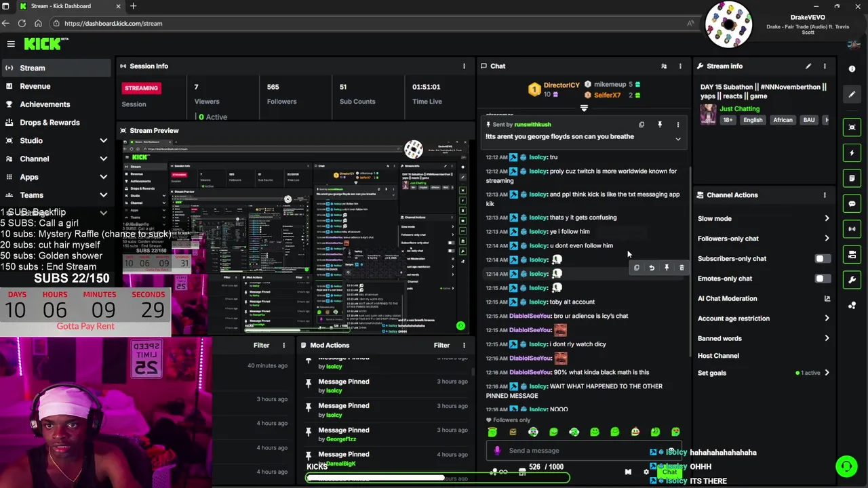Click the Just Chatting category link

point(739,108)
